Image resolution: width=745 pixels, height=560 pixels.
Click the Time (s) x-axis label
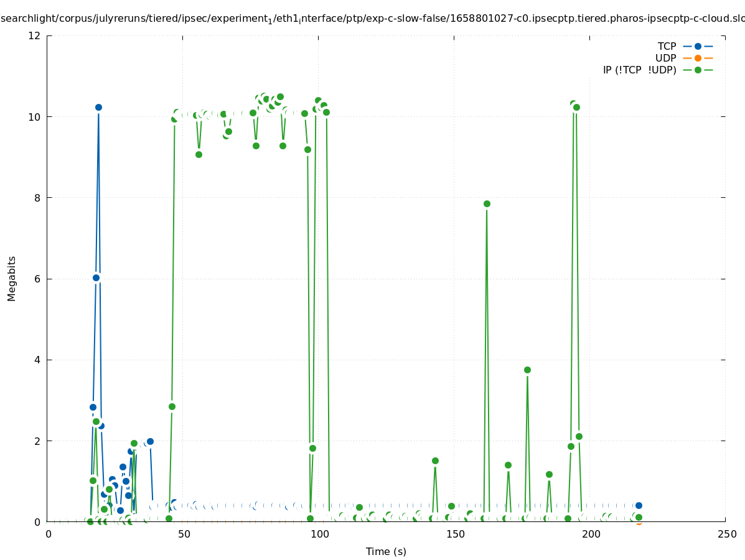tap(386, 551)
